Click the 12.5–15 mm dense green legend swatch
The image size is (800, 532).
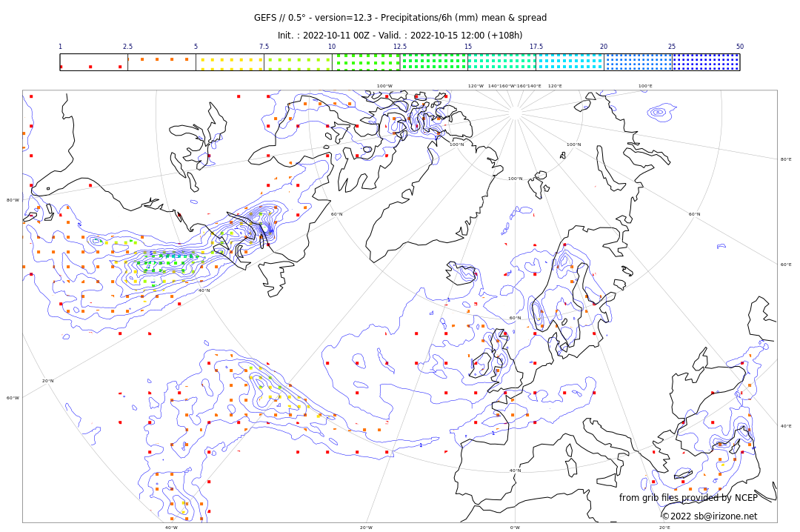(x=434, y=62)
